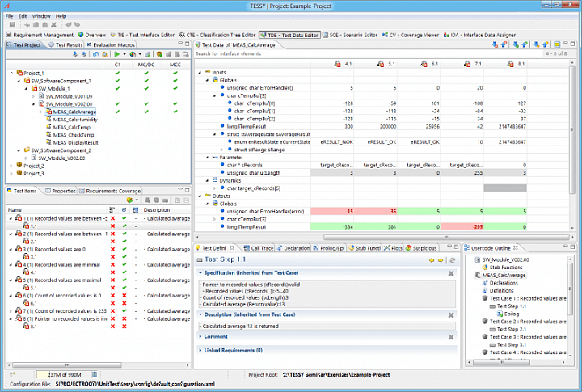The width and height of the screenshot is (582, 392).
Task: Select MEAS_CalcHumidity in the project tree
Action: (x=73, y=120)
